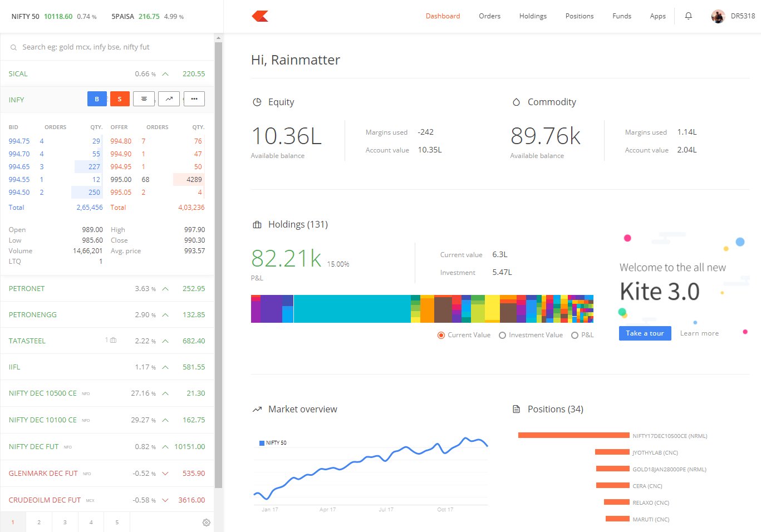The image size is (761, 532).
Task: Open the Dashboard menu
Action: pos(443,16)
